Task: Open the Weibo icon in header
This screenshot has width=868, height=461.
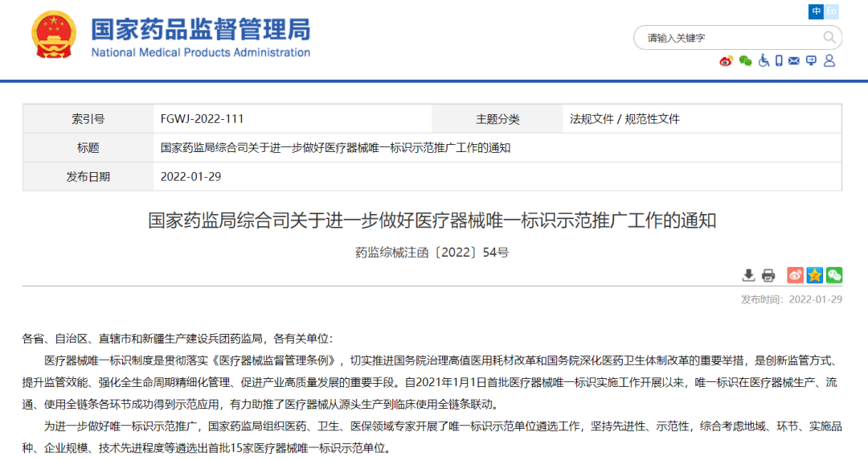Action: point(726,61)
